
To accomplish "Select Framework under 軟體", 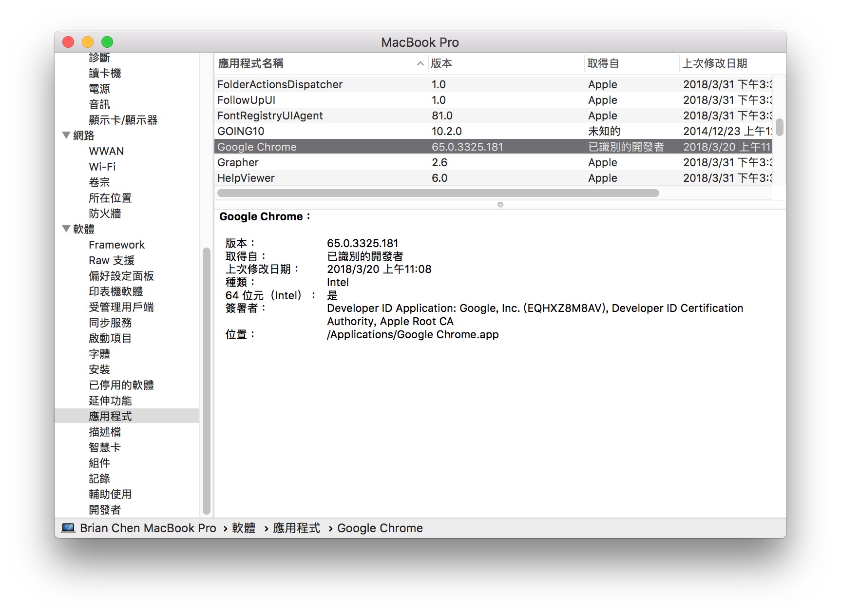I will [117, 245].
